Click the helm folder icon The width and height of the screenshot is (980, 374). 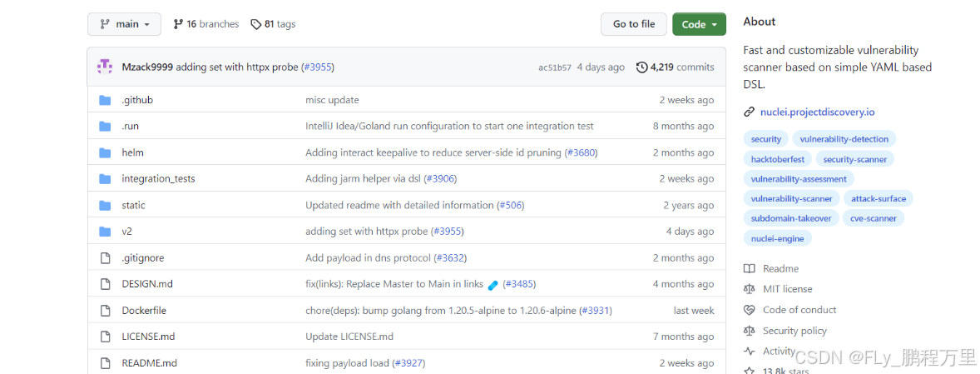click(x=105, y=152)
